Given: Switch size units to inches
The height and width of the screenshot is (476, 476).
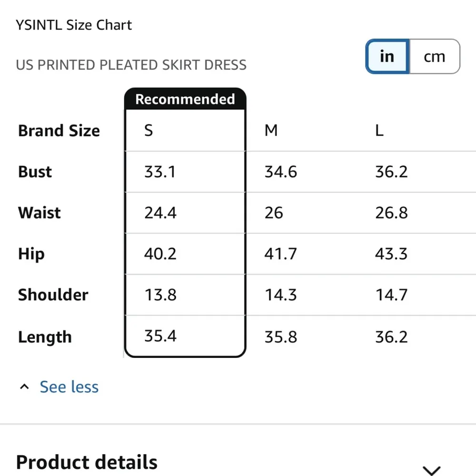Looking at the screenshot, I should point(387,57).
